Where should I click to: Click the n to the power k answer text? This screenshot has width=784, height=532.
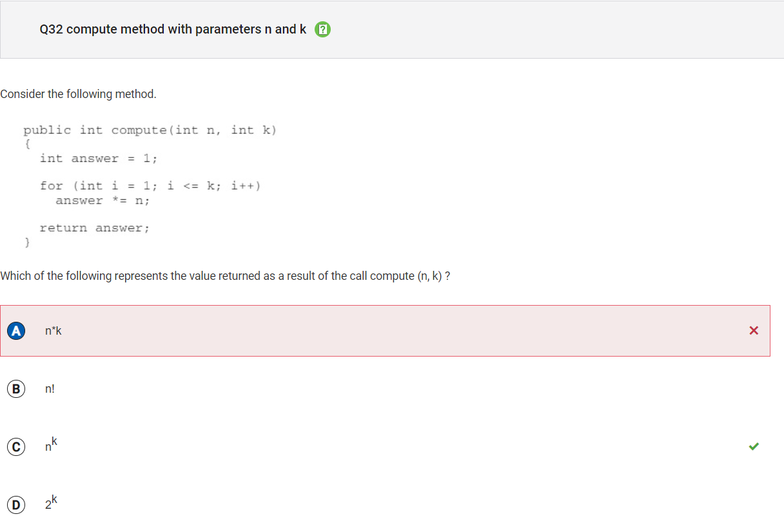tap(52, 445)
